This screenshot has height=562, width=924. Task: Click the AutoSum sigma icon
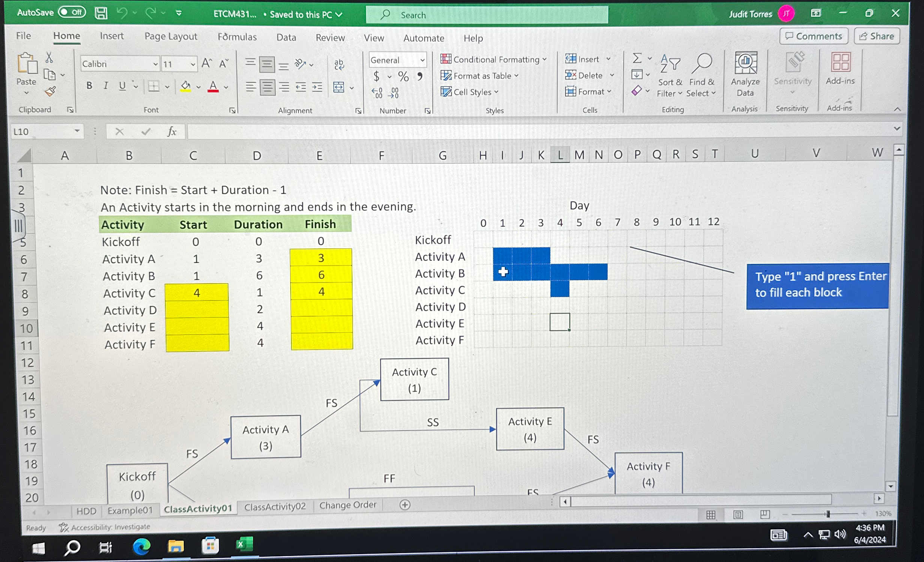(x=637, y=58)
